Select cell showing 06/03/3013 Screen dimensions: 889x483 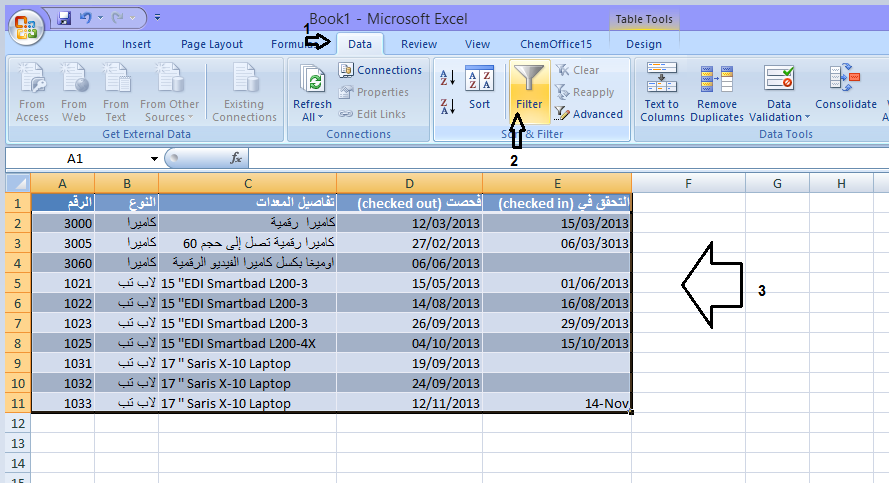[557, 243]
